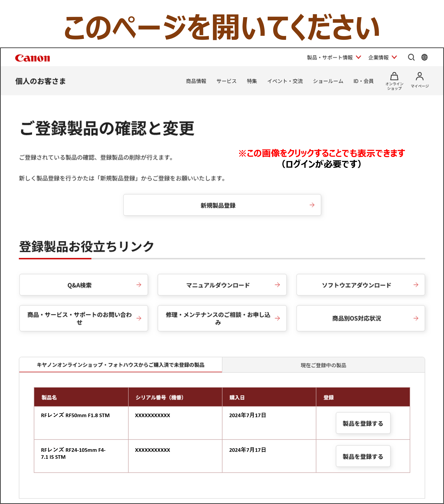Click the Canon logo

32,58
